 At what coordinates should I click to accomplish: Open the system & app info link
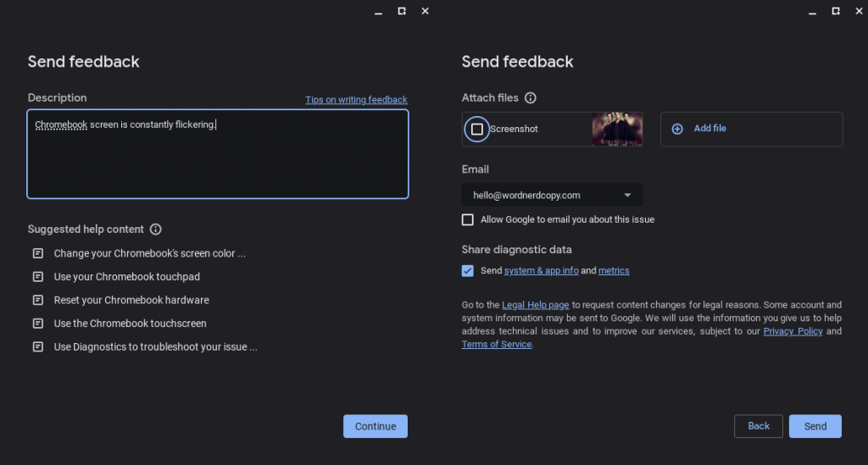(541, 271)
